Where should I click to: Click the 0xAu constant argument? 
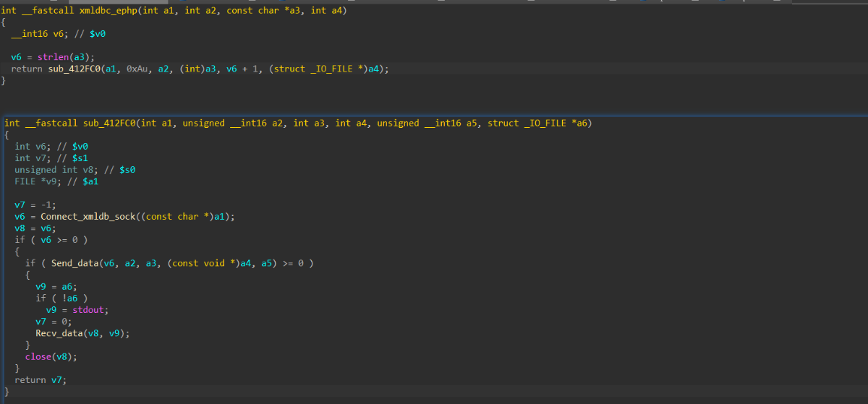pyautogui.click(x=137, y=69)
